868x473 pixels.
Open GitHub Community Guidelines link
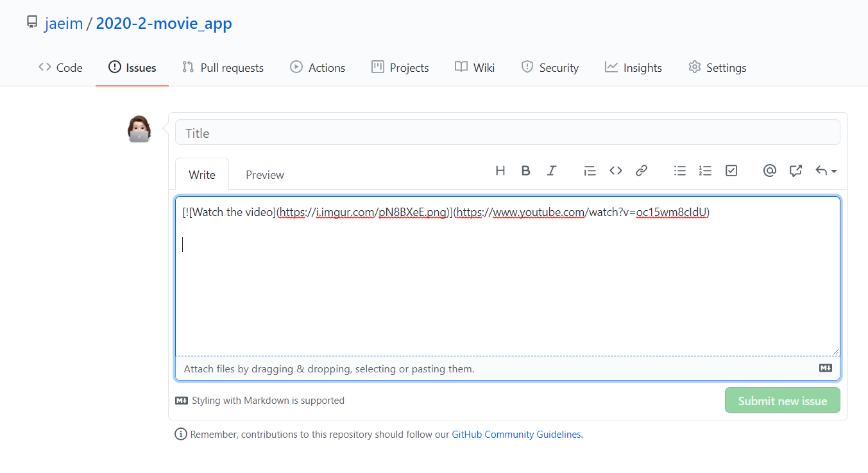click(516, 435)
